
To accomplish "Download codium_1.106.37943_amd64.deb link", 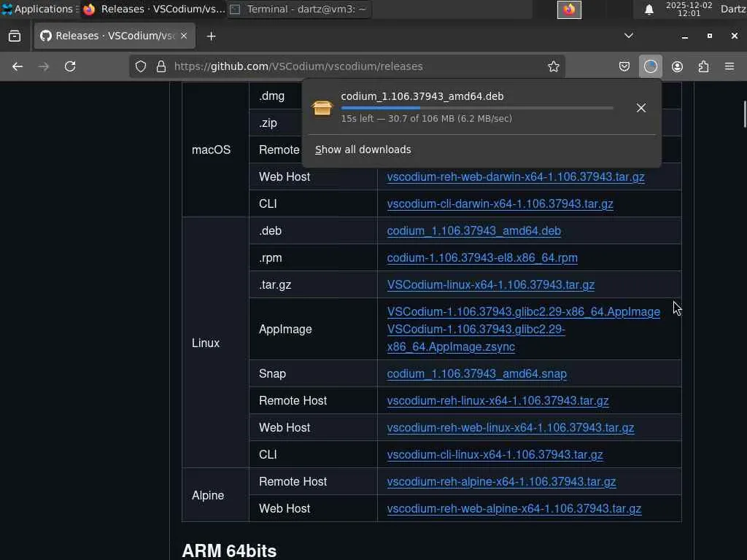I will [x=473, y=231].
